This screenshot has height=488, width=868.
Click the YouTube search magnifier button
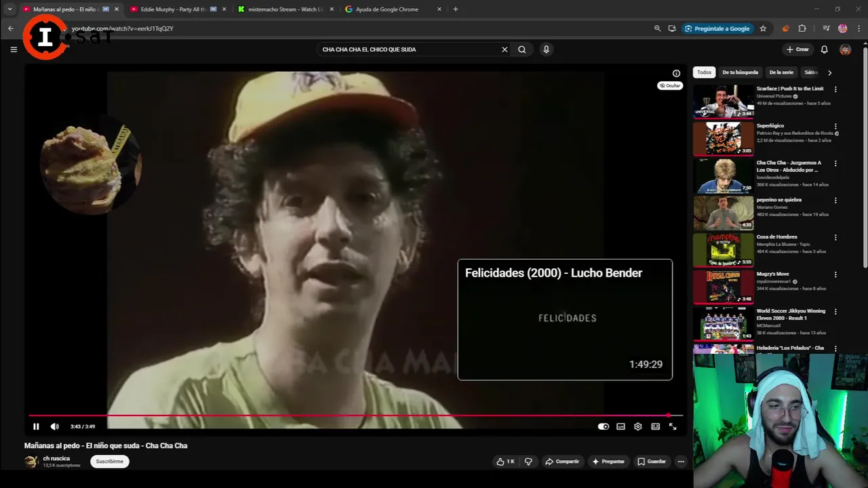click(x=521, y=49)
